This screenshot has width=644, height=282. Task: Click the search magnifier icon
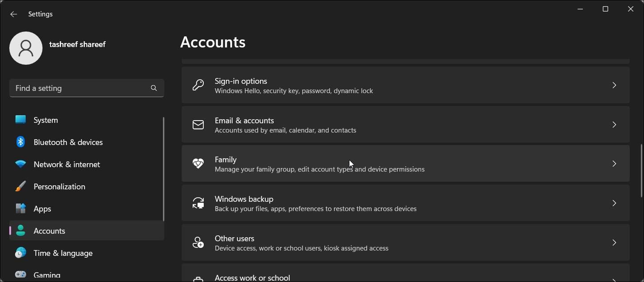(154, 88)
